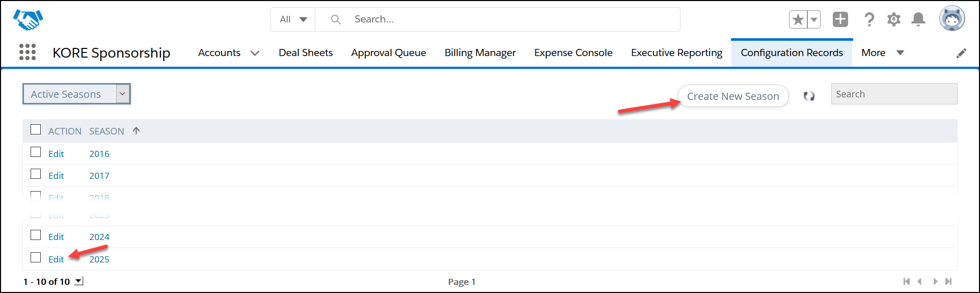Open the Global Actions plus icon
Screen dimensions: 980x293
click(840, 19)
